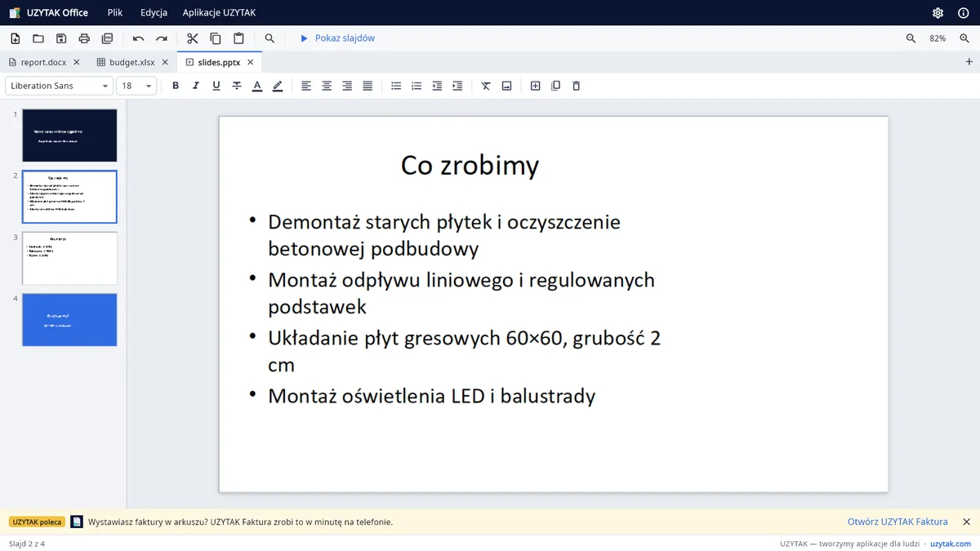
Task: Select slide 3 thumbnail
Action: 69,258
